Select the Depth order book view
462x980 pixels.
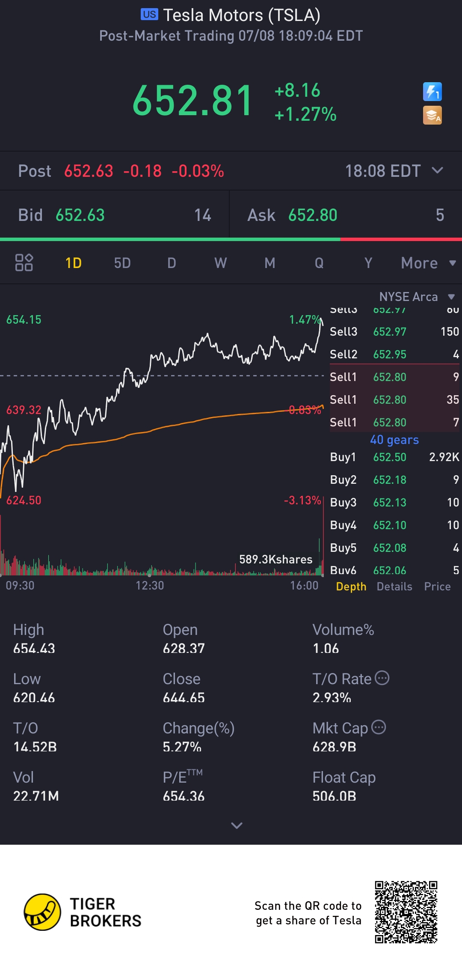pyautogui.click(x=351, y=587)
